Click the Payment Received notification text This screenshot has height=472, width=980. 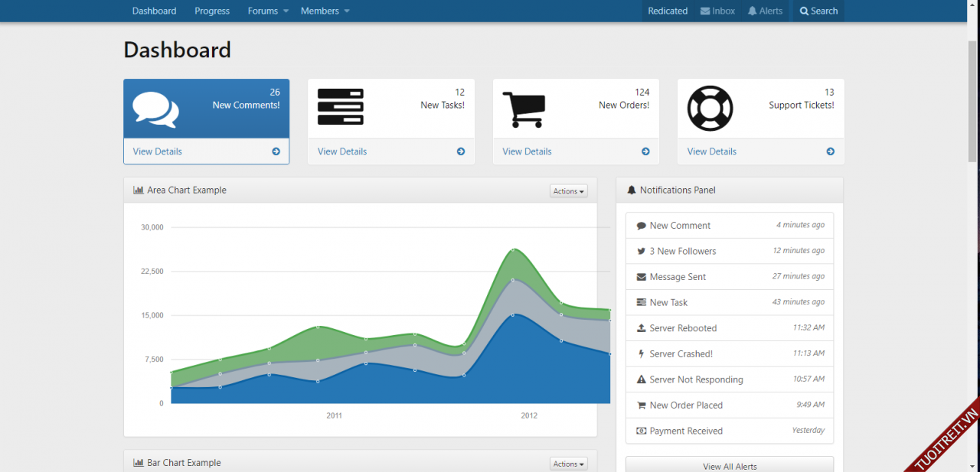pos(686,431)
